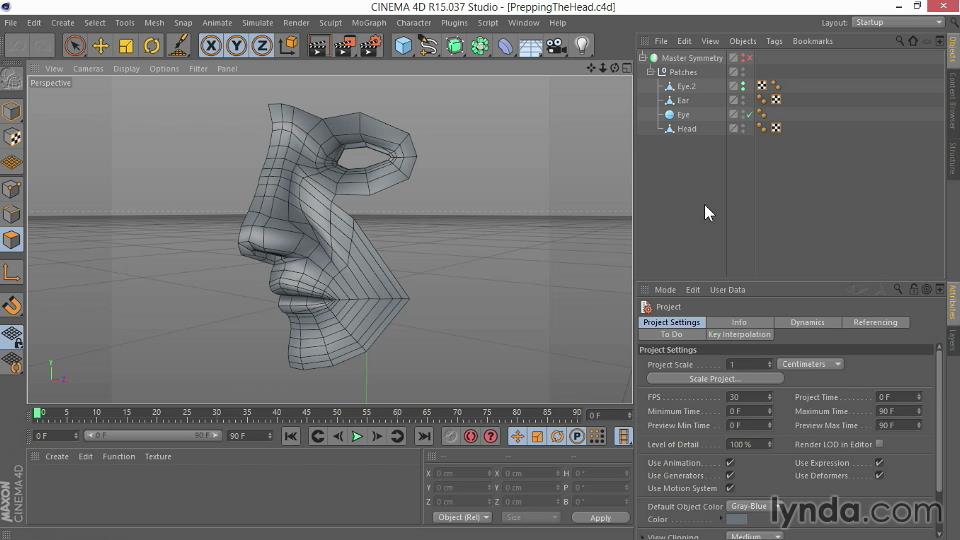Click frame 45 on the timeline ruler
The width and height of the screenshot is (960, 540).
(306, 414)
